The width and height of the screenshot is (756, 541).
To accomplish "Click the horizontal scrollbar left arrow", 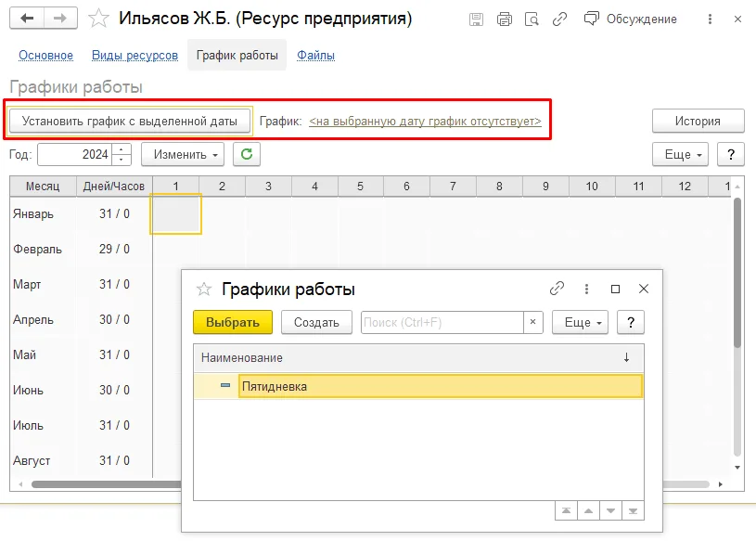I will coord(20,484).
